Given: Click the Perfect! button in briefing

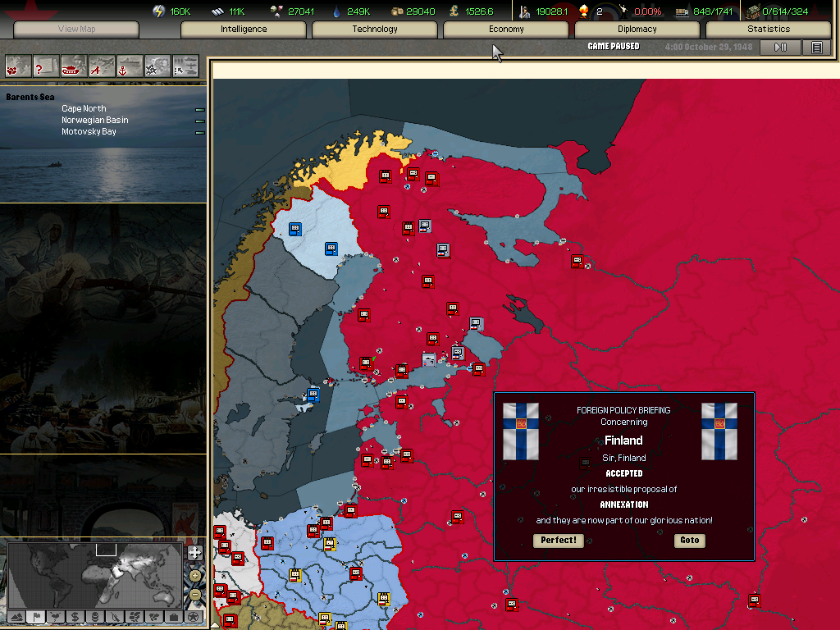Looking at the screenshot, I should [x=559, y=541].
